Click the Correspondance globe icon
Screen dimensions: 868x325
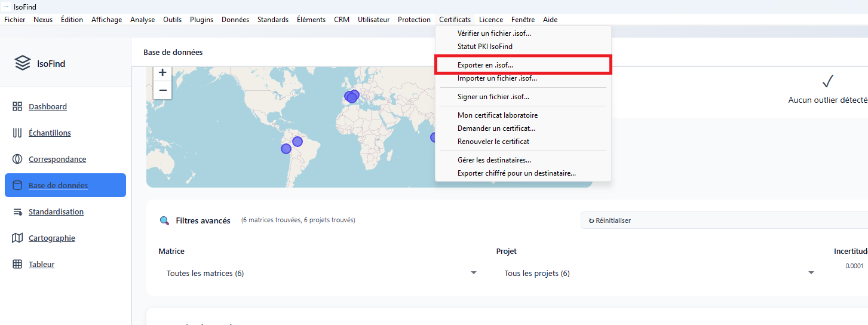(17, 159)
